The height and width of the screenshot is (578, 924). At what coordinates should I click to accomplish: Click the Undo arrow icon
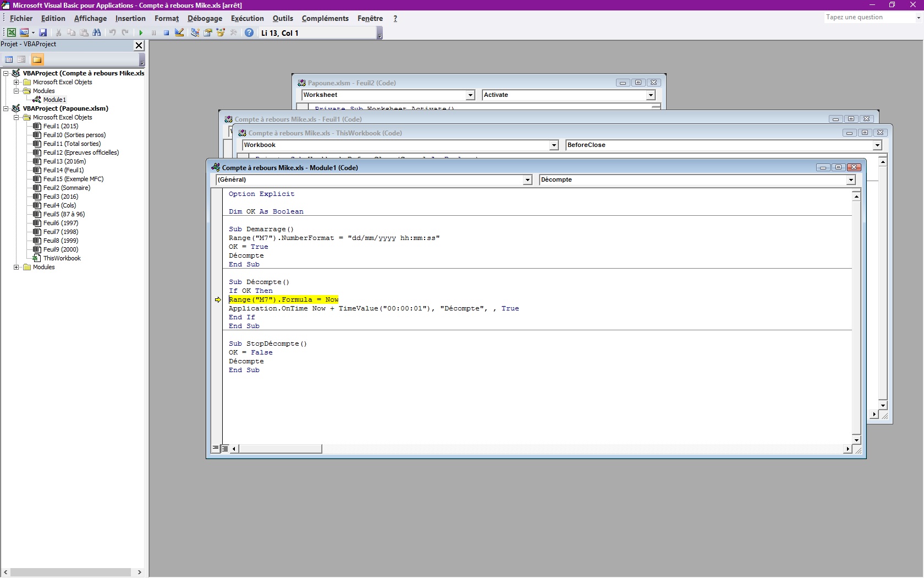[x=112, y=32]
